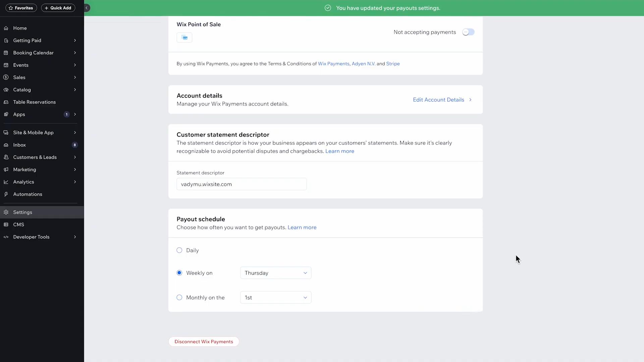The image size is (644, 362).
Task: Click the CMS database icon
Action: click(6, 225)
